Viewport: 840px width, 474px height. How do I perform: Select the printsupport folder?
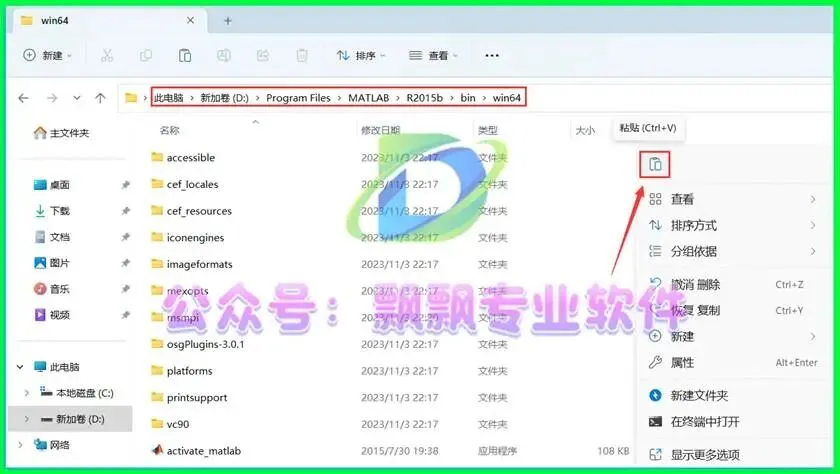(x=189, y=397)
